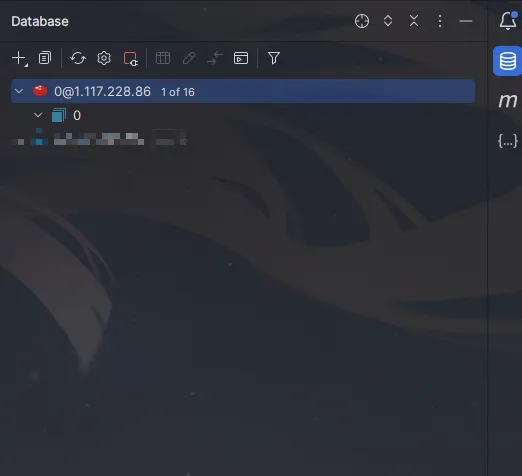Hide the Database tool window
Screen dimensions: 522x476
click(x=466, y=21)
